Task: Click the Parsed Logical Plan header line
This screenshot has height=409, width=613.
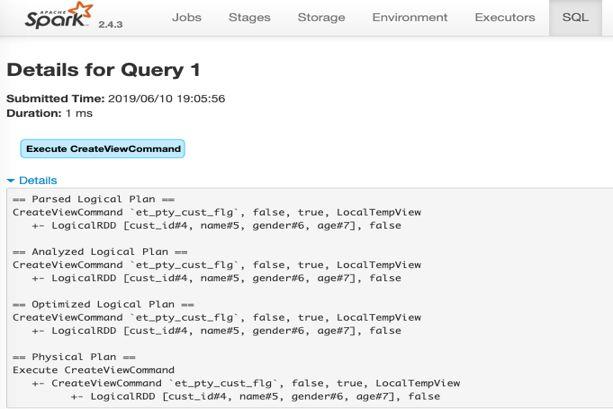Action: pyautogui.click(x=93, y=199)
